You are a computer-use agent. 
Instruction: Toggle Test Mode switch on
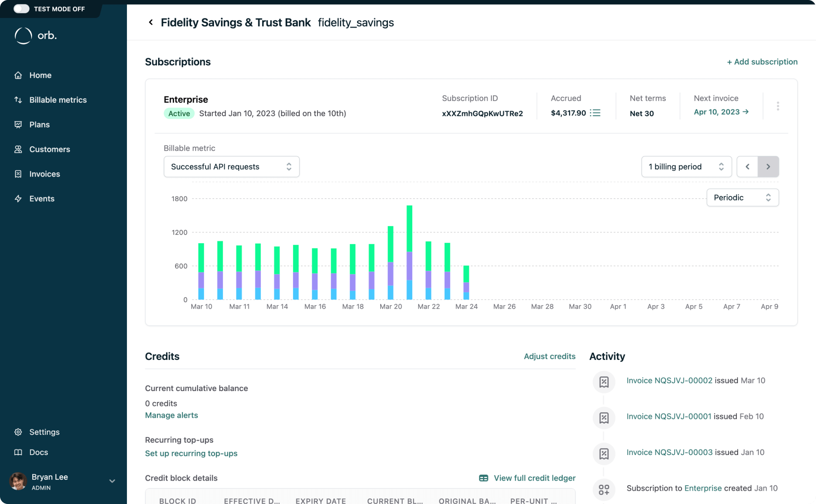click(21, 9)
